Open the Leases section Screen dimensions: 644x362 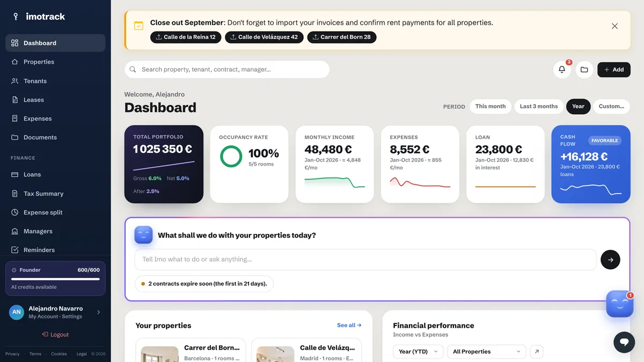(x=55, y=100)
